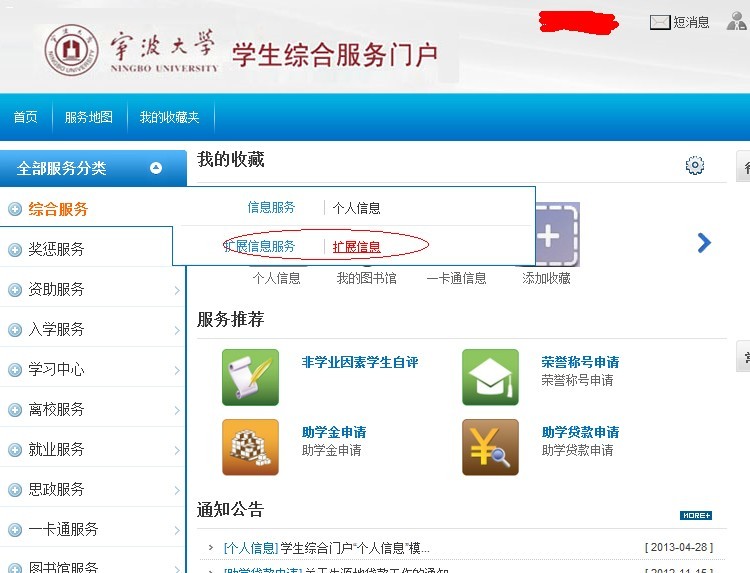This screenshot has width=750, height=573.
Task: Click the next arrow in favorites carousel
Action: (x=704, y=242)
